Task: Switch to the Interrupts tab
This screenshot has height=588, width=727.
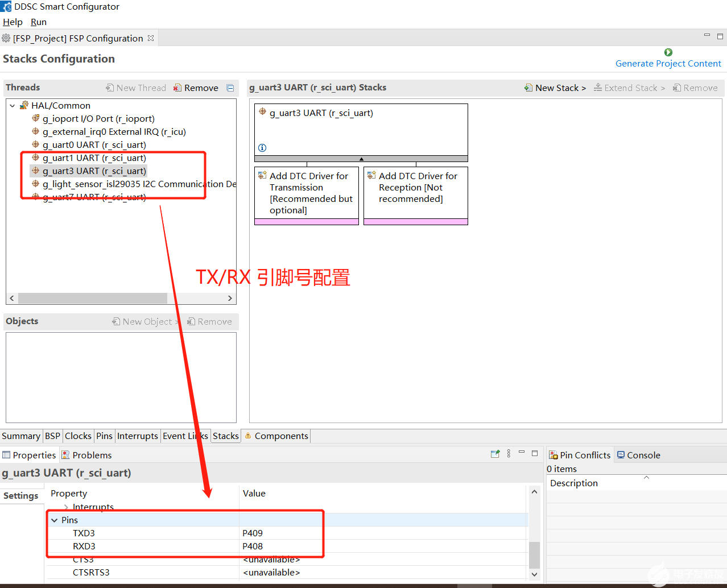Action: 137,436
